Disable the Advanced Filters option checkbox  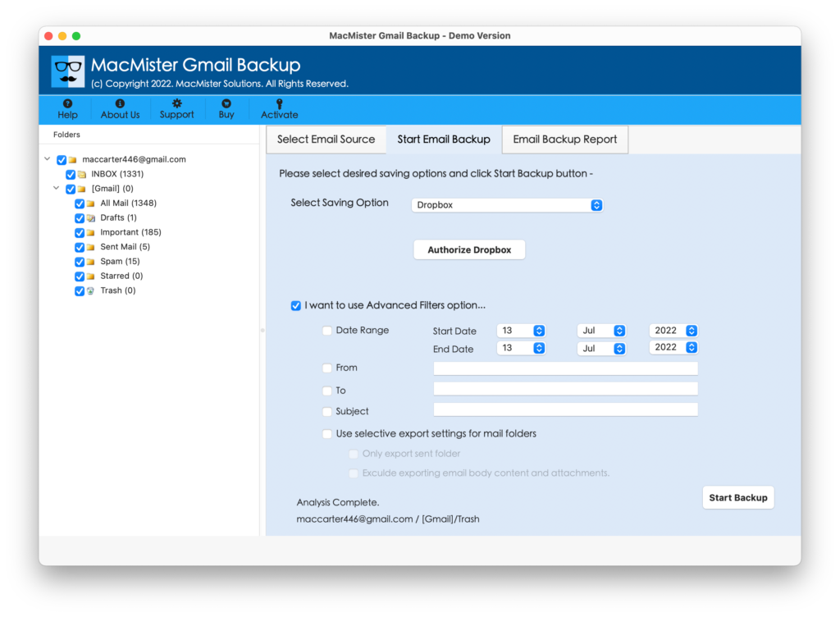(295, 306)
